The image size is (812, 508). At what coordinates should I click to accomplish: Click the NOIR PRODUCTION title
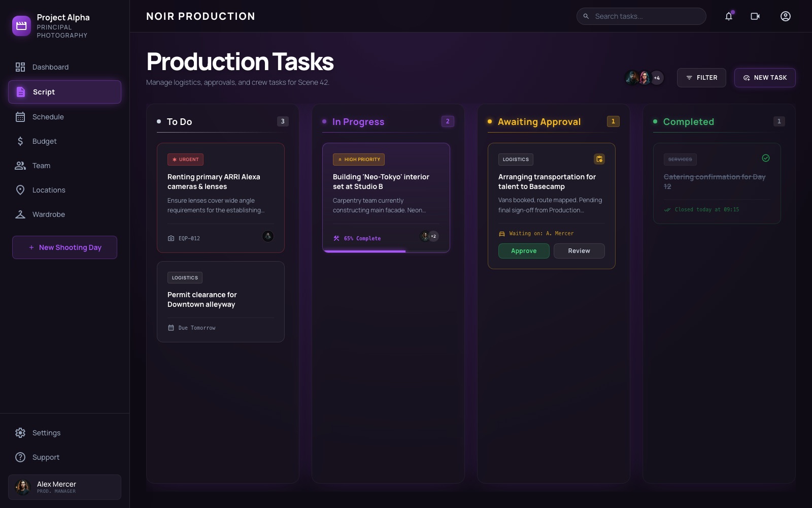pyautogui.click(x=200, y=16)
